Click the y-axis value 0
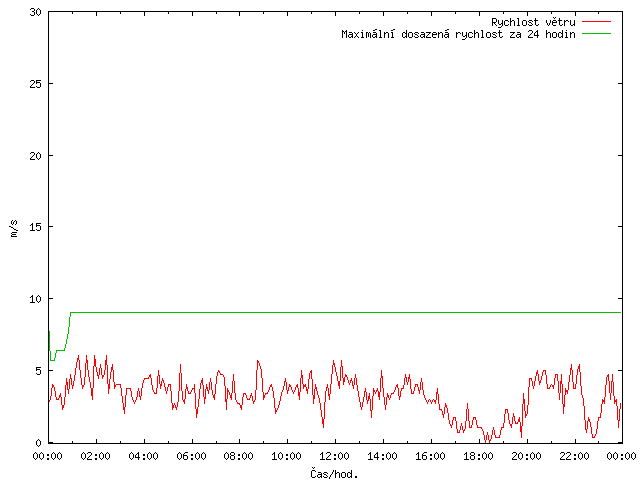The height and width of the screenshot is (480, 640). pos(39,443)
